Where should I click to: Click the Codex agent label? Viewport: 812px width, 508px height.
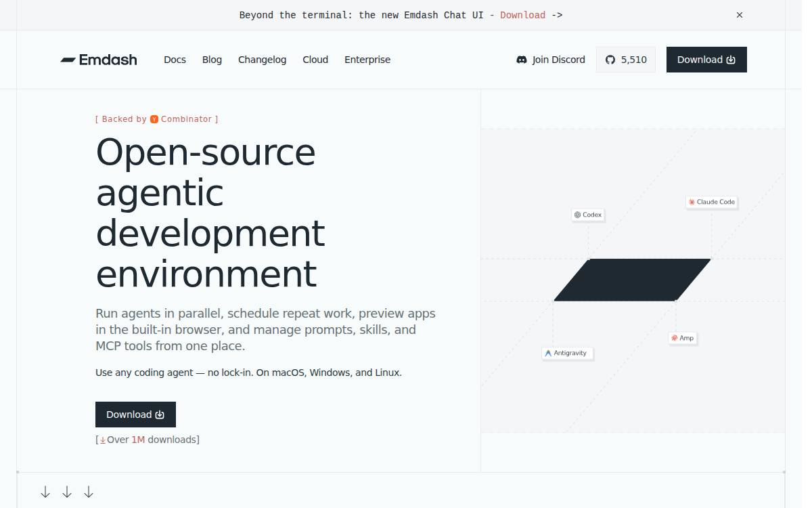[588, 215]
